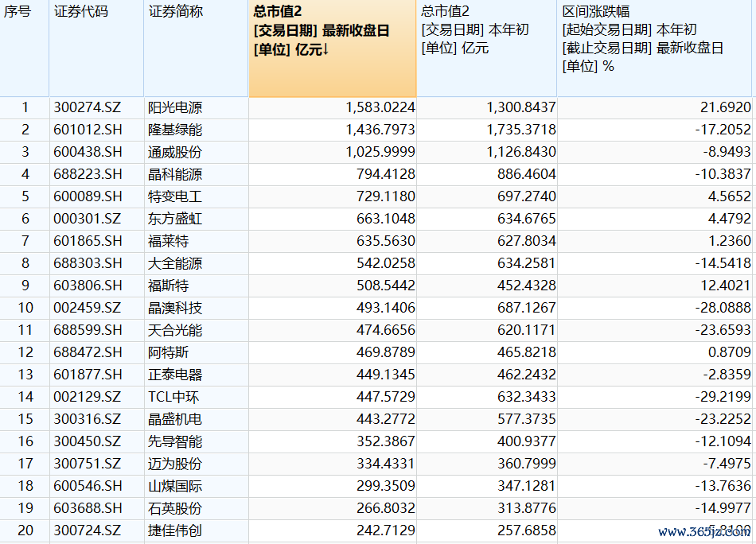Select stock code 603688.SH
This screenshot has height=544, width=756.
click(88, 508)
